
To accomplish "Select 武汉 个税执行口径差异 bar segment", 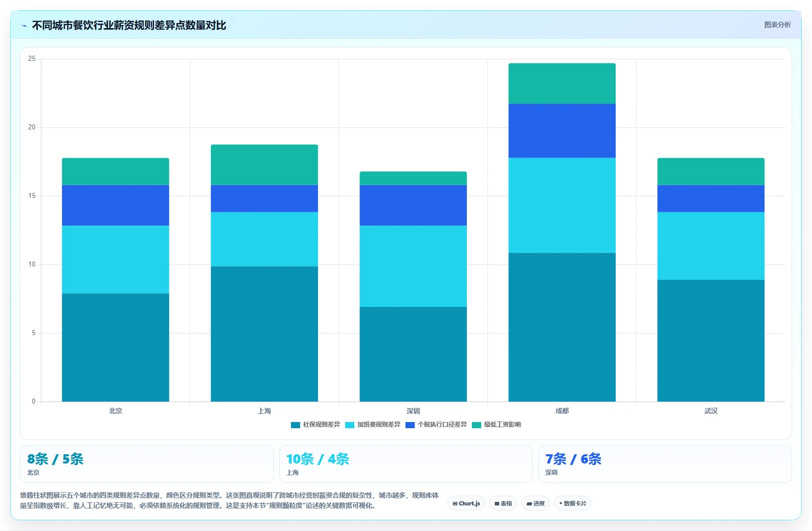I will [x=711, y=198].
